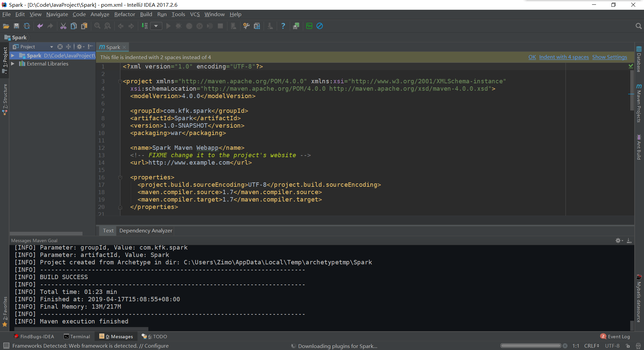Screen dimensions: 644x350
Task: Open the 6: TODO tool window
Action: coord(154,337)
